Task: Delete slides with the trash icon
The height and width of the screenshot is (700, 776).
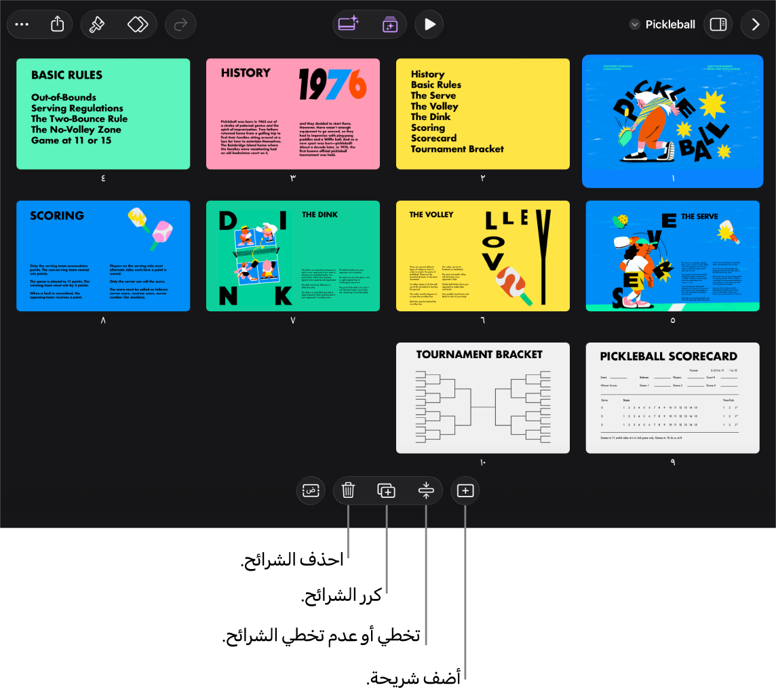Action: (348, 490)
